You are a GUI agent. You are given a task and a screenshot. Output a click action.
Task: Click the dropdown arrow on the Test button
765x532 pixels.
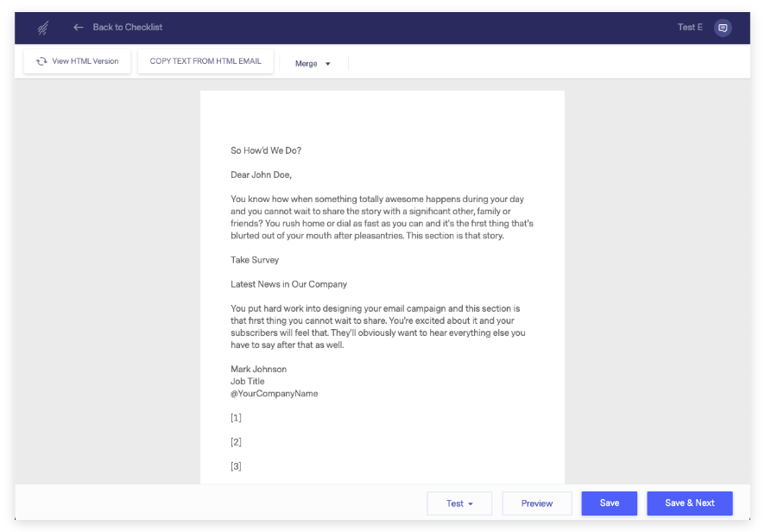tap(471, 503)
